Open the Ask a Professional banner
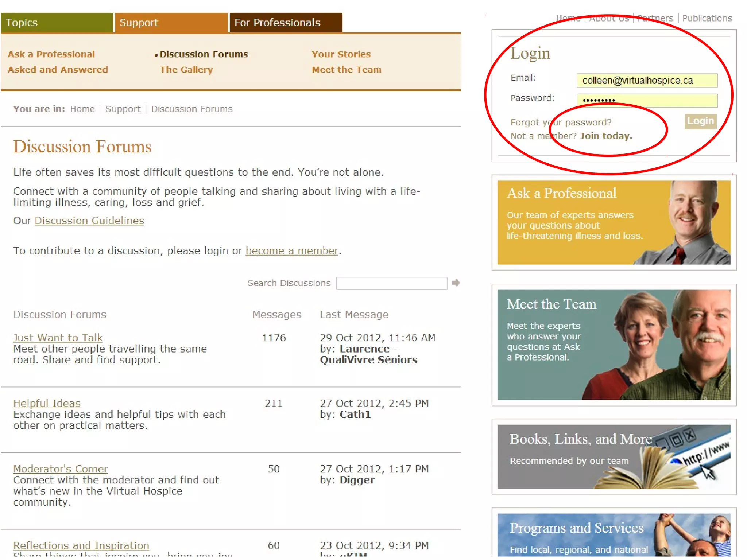The width and height of the screenshot is (747, 560). point(614,222)
